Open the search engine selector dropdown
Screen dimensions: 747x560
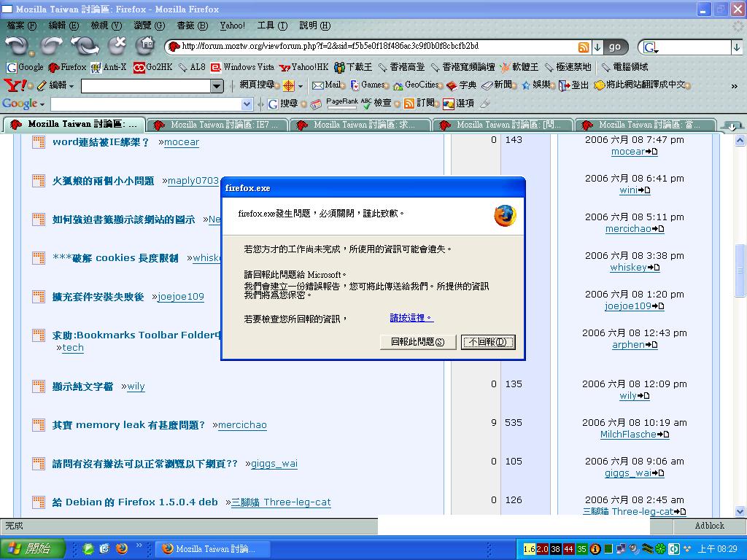[651, 47]
